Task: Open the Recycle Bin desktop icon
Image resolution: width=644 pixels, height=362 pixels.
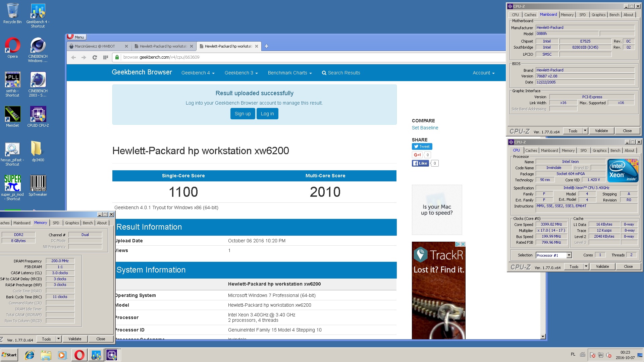Action: coord(12,13)
